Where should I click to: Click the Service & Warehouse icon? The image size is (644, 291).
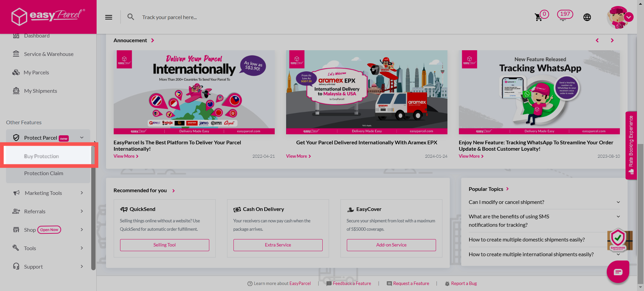point(16,54)
